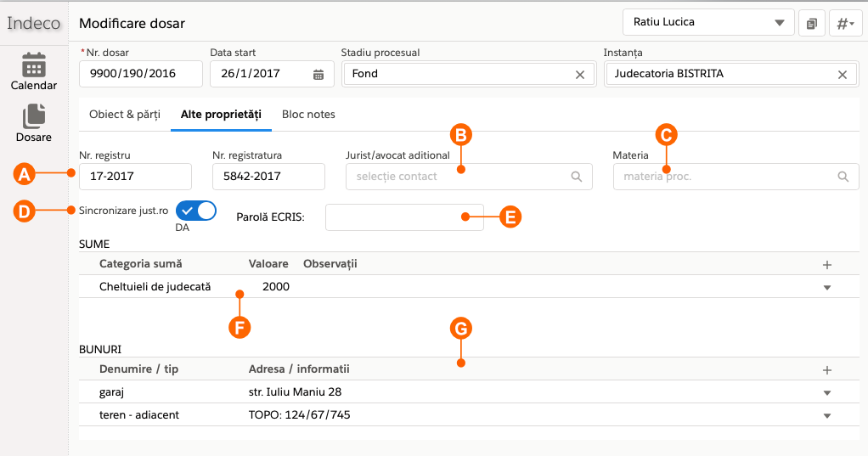Add new row with BUNURI plus icon
This screenshot has width=868, height=456.
[827, 369]
